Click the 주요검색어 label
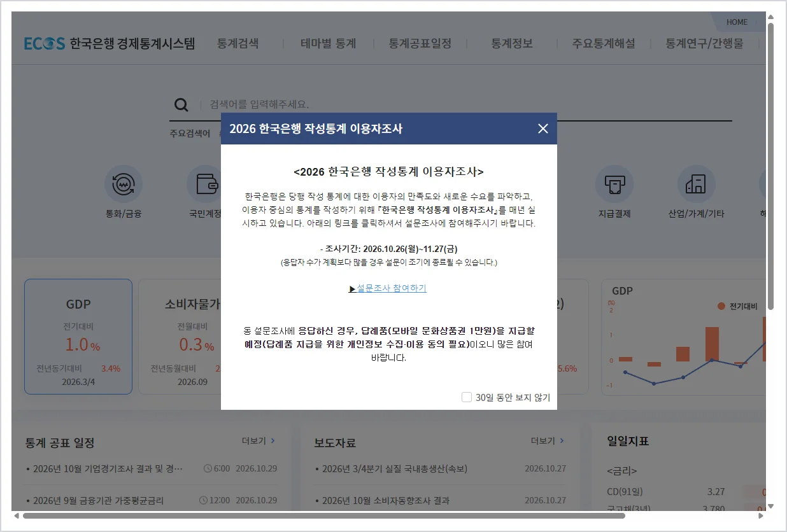The image size is (787, 532). (x=190, y=134)
